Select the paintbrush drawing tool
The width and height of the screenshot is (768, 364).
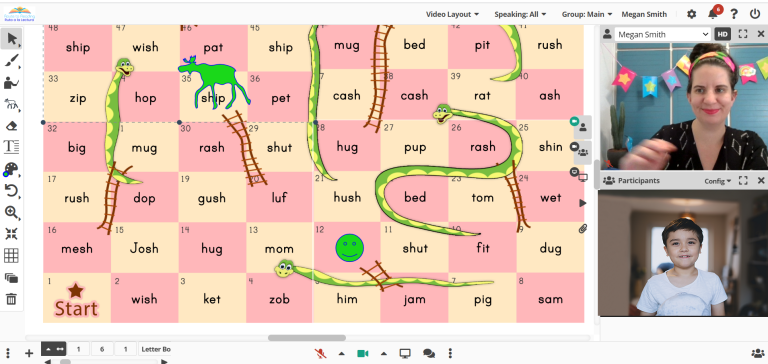tap(11, 61)
